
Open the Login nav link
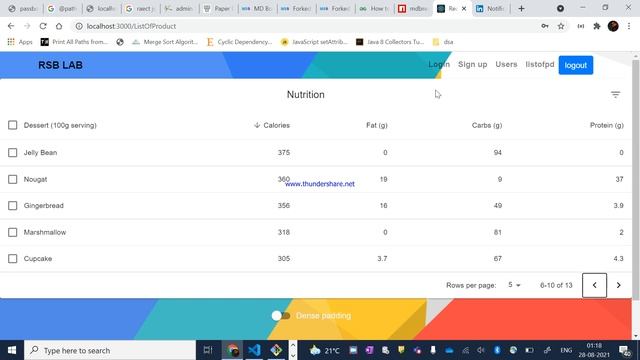439,64
